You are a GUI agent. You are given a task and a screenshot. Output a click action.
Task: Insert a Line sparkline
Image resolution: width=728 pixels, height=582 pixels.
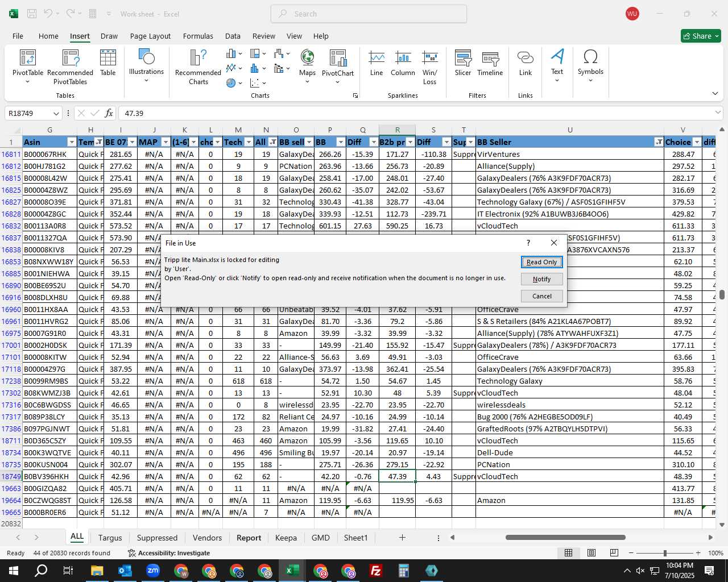[377, 63]
